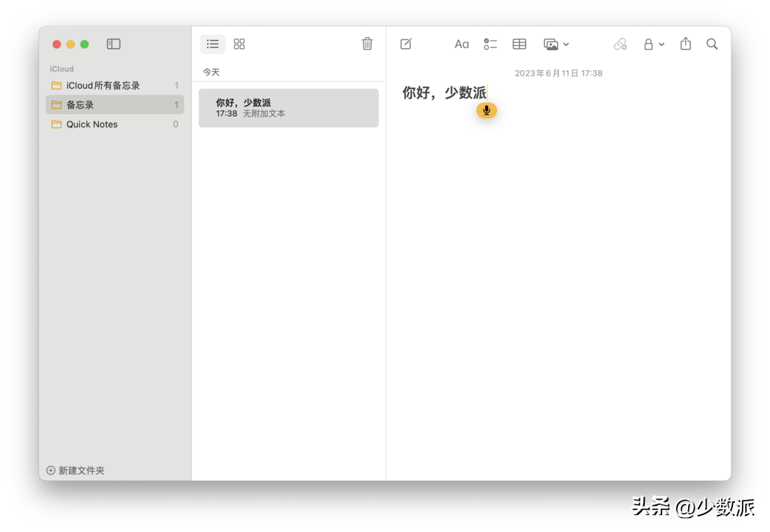770x532 pixels.
Task: Click the 2023年6月11日 17:38 date text
Action: [558, 73]
